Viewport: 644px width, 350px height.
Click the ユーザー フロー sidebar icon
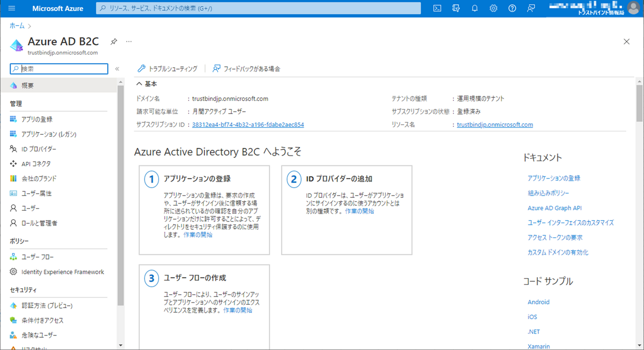coord(14,257)
